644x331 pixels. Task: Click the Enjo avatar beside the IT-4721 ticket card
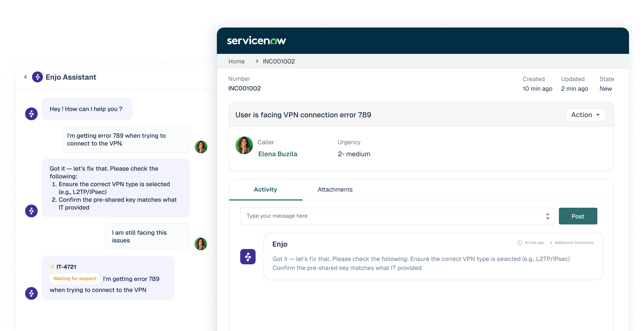click(x=31, y=293)
